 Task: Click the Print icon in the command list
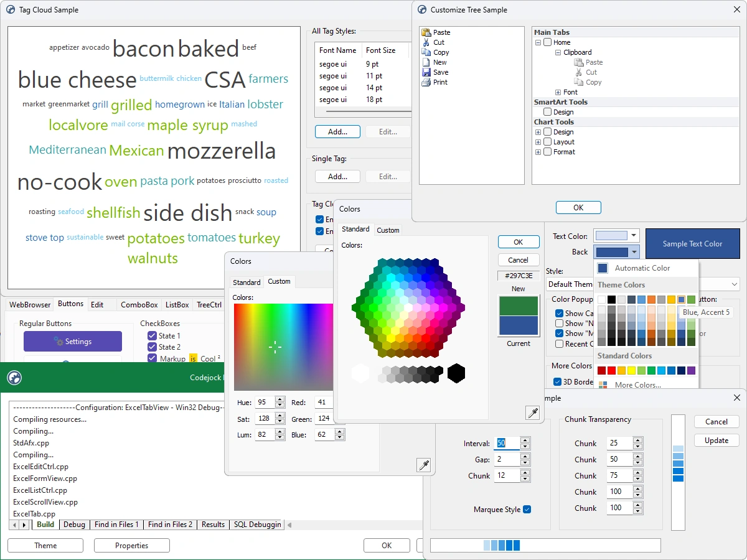pyautogui.click(x=426, y=82)
